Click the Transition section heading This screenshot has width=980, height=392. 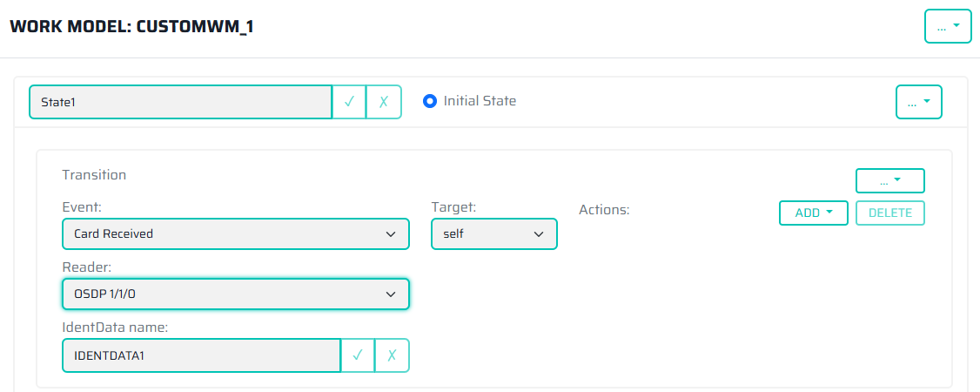point(94,174)
